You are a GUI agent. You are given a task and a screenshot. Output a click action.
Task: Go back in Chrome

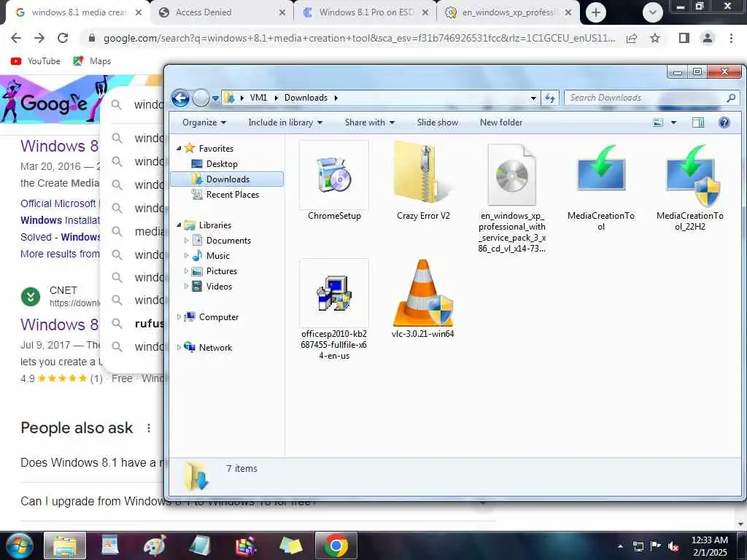coord(16,38)
